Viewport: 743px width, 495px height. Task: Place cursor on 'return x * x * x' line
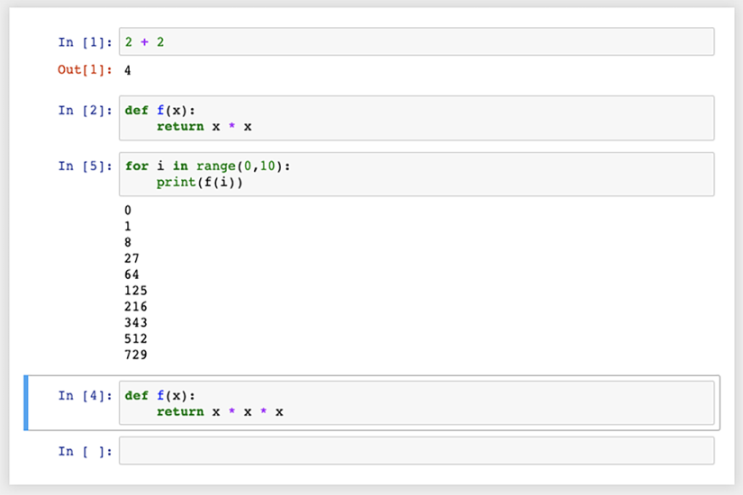point(220,412)
